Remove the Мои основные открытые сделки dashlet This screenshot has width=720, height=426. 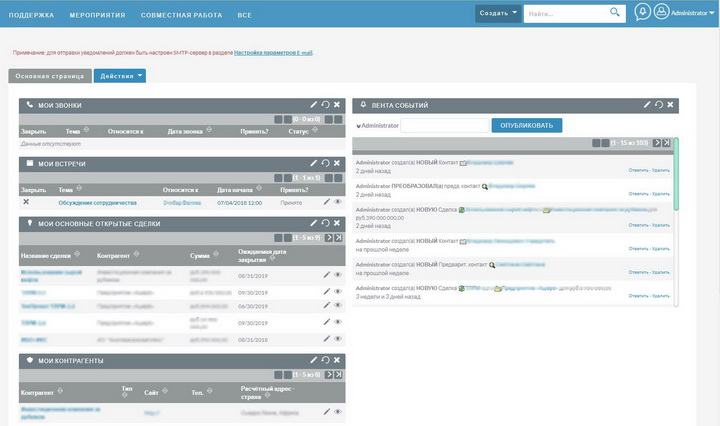point(337,223)
